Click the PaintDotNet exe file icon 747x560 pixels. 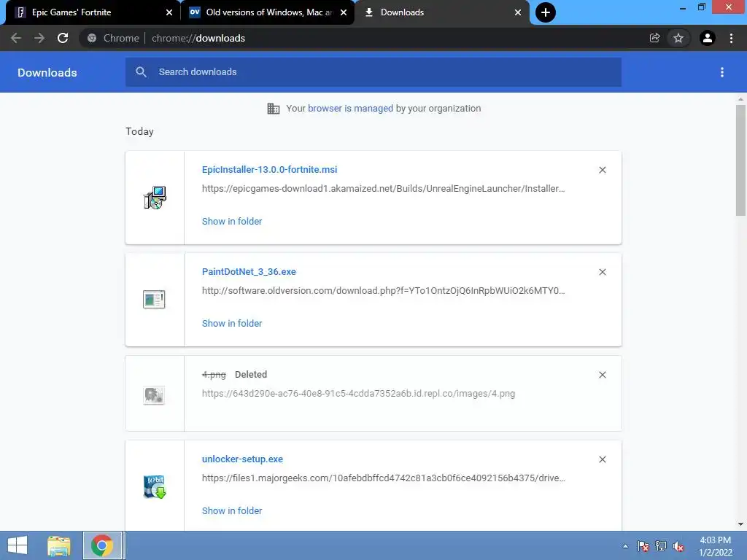(x=154, y=300)
